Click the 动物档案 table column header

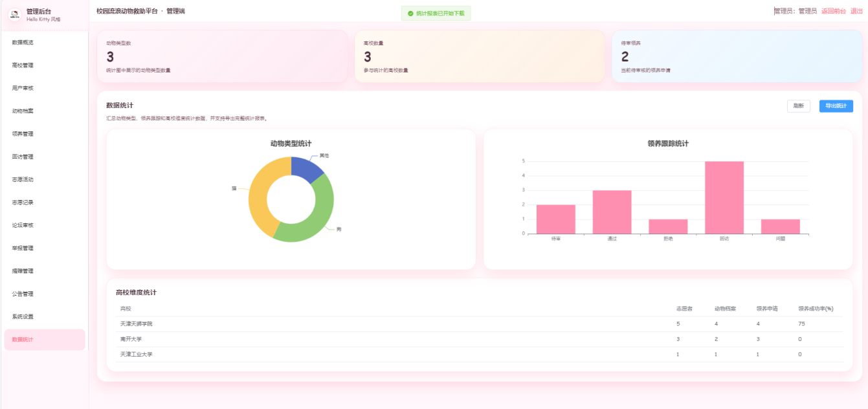(725, 309)
